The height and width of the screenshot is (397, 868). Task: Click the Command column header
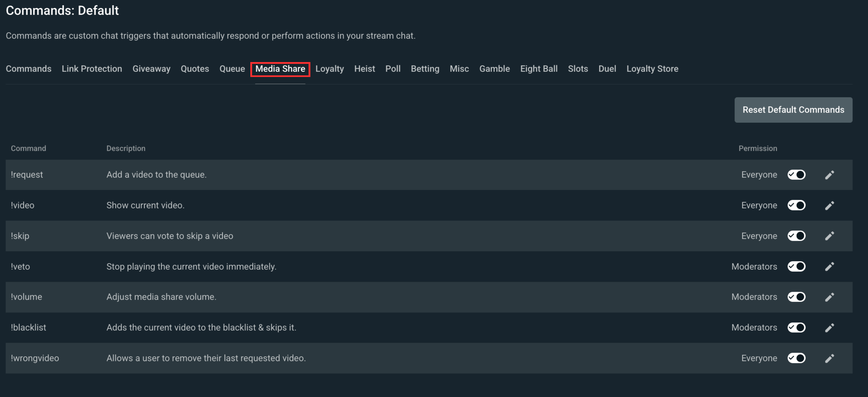tap(28, 148)
